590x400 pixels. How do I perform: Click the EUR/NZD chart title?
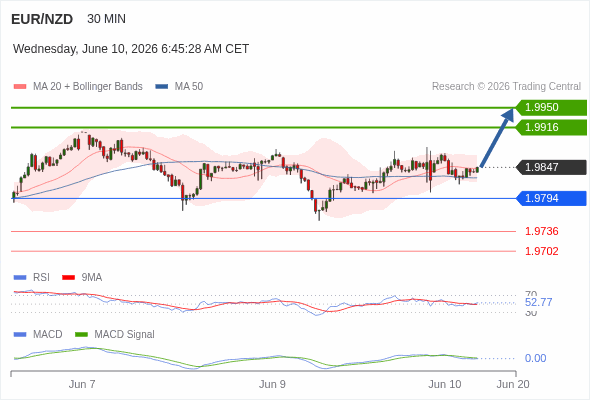[42, 19]
